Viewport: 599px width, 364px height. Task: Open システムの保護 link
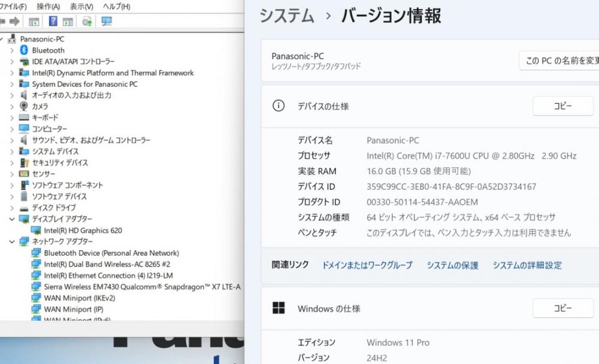452,265
